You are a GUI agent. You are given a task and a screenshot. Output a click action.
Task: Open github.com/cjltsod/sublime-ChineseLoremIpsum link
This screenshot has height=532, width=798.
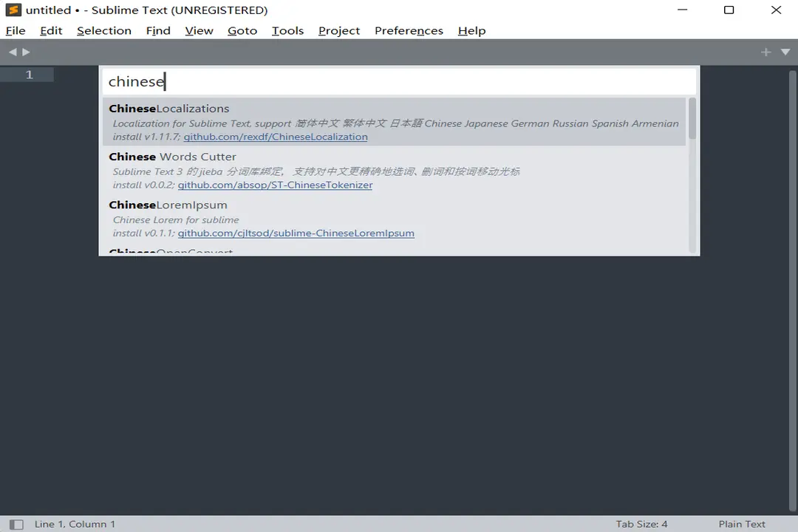[296, 233]
